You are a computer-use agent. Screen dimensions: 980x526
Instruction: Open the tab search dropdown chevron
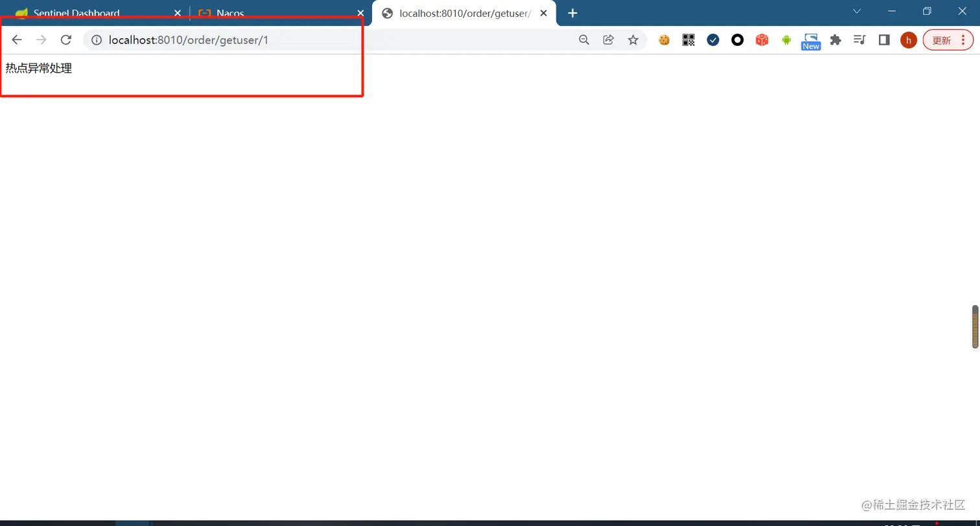(857, 11)
